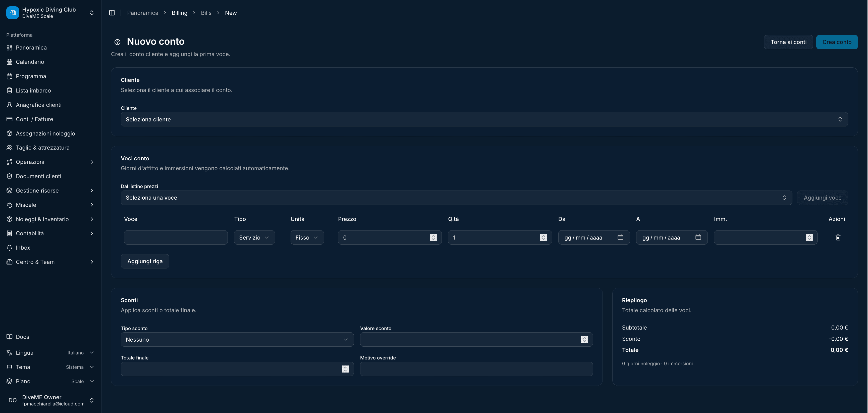
Task: Click the Da date field
Action: click(594, 237)
